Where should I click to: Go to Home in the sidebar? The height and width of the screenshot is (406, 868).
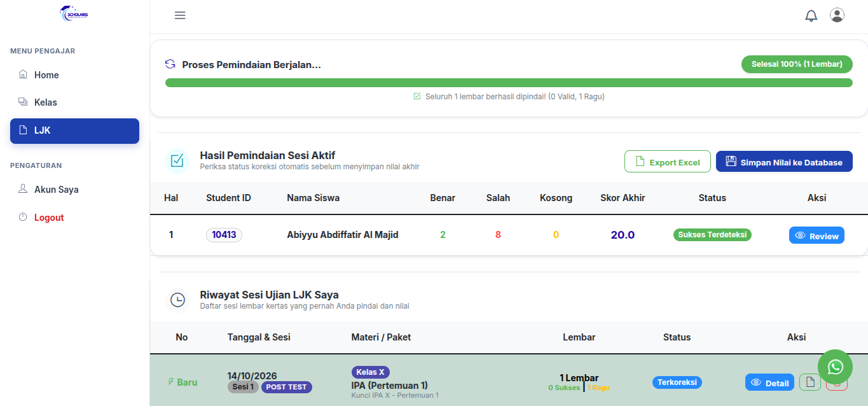(x=74, y=75)
